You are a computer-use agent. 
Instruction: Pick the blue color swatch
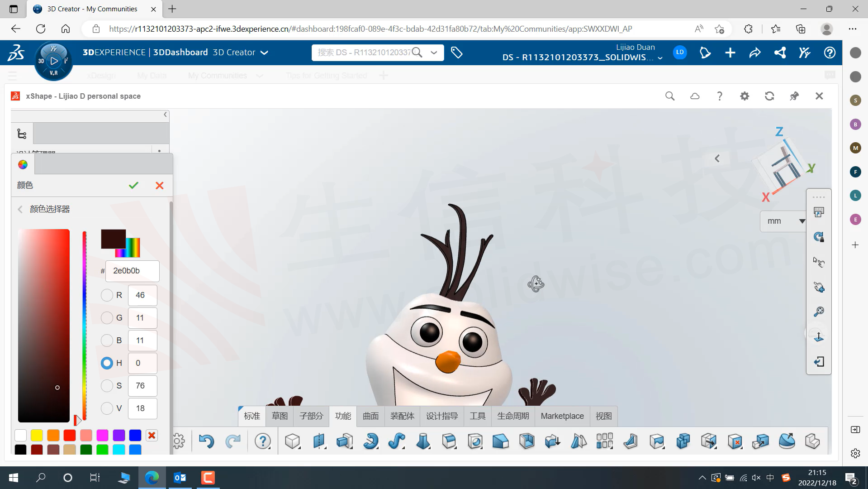(x=135, y=435)
